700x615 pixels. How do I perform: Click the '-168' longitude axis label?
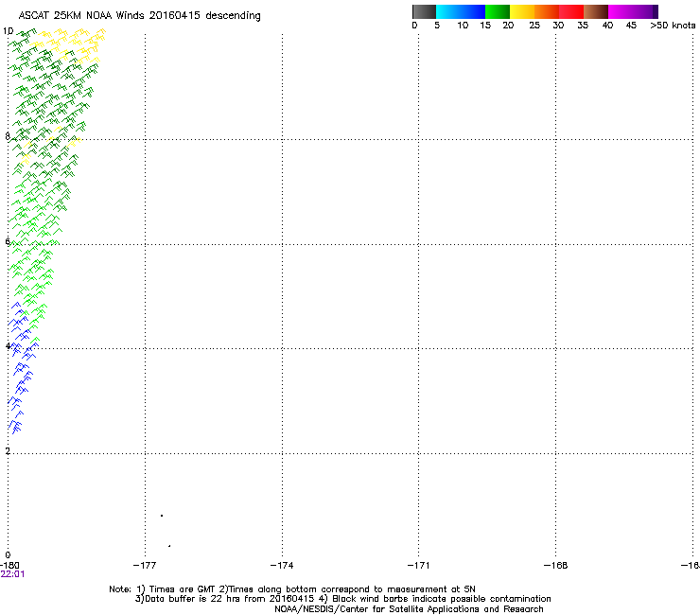555,566
